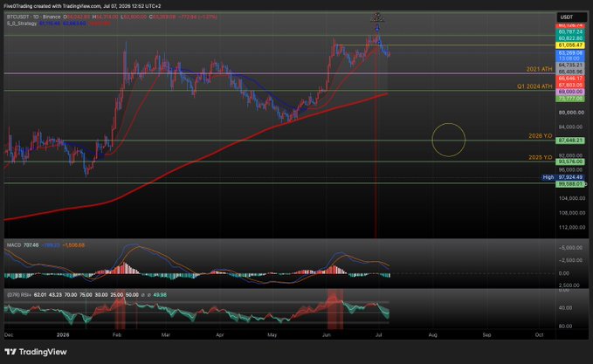Click the Oct label on time axis
The width and height of the screenshot is (593, 364).
539,335
